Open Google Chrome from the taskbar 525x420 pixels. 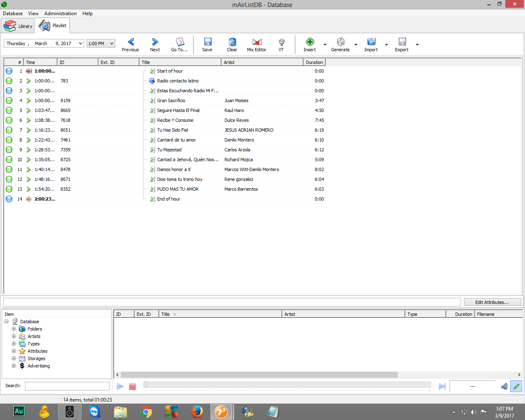click(x=146, y=411)
